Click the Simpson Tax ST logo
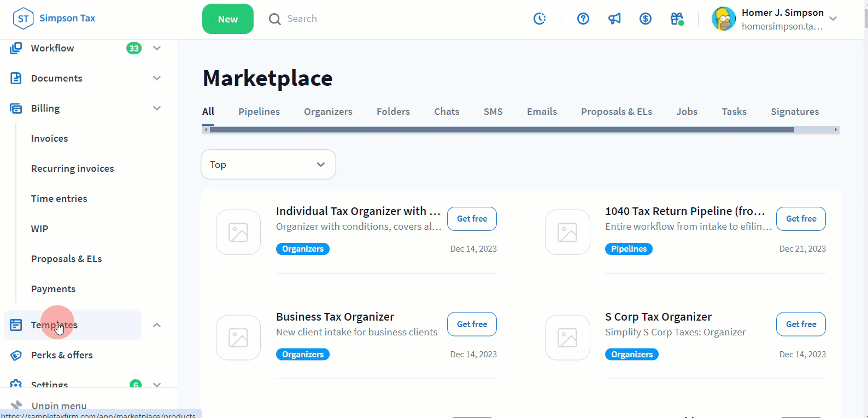This screenshot has height=418, width=868. 23,19
